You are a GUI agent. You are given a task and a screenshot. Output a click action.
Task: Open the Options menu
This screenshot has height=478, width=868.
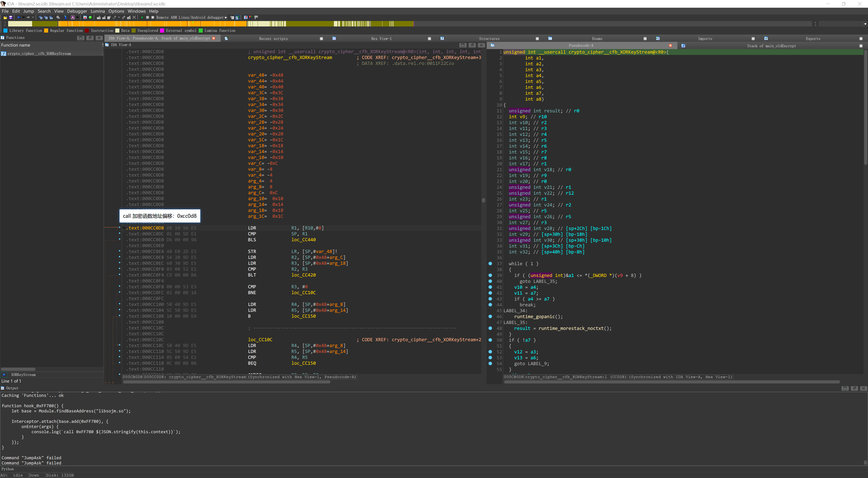coord(116,11)
